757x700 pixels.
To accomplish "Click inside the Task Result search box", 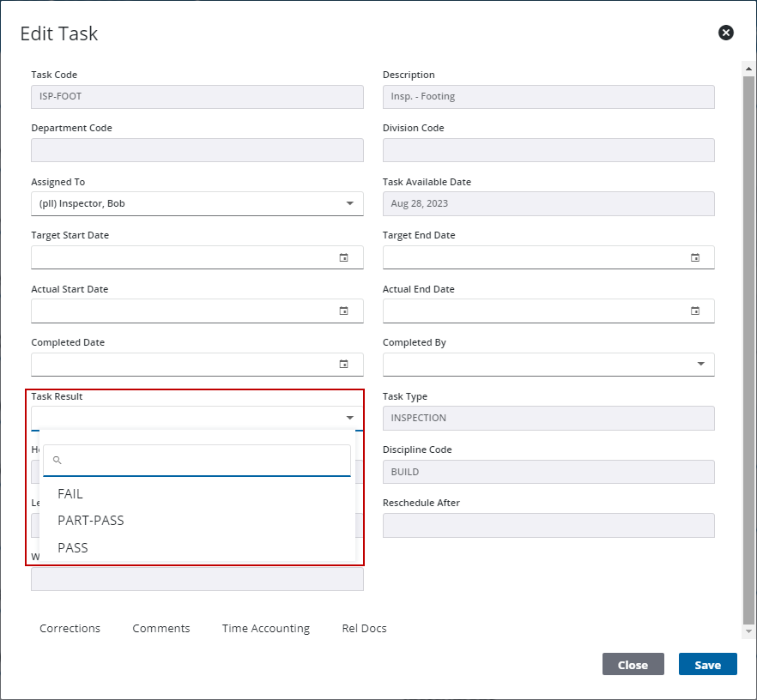I will pos(197,460).
